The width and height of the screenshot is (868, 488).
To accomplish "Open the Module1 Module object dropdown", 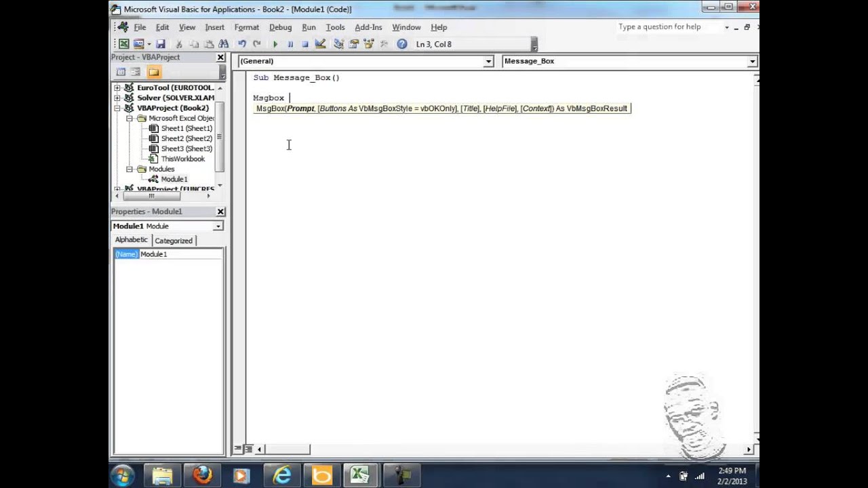I will click(x=218, y=226).
